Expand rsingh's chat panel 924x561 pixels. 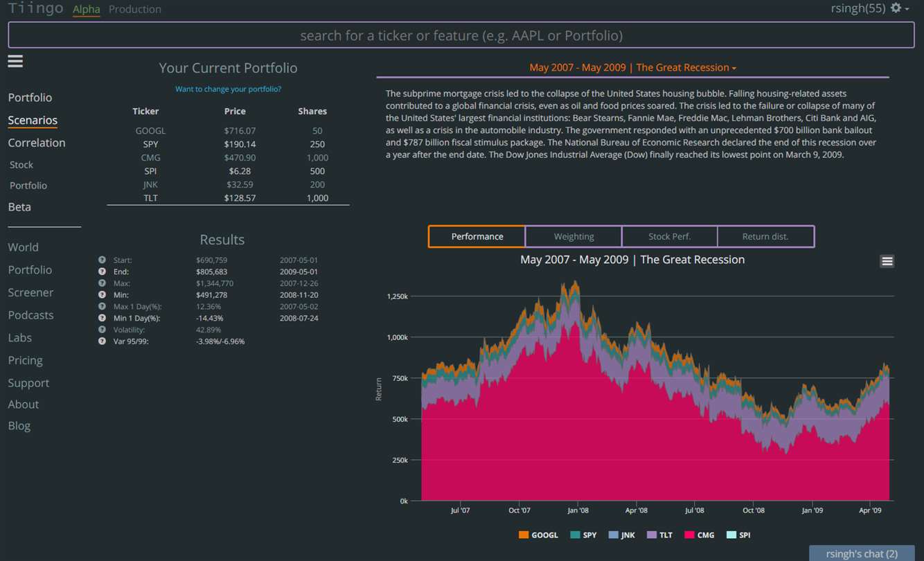click(862, 553)
